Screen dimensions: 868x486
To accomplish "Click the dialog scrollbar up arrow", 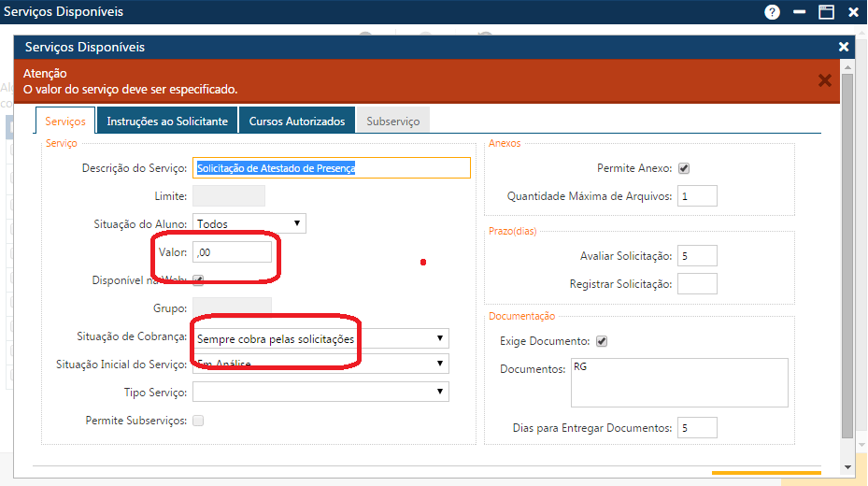I will (x=847, y=67).
